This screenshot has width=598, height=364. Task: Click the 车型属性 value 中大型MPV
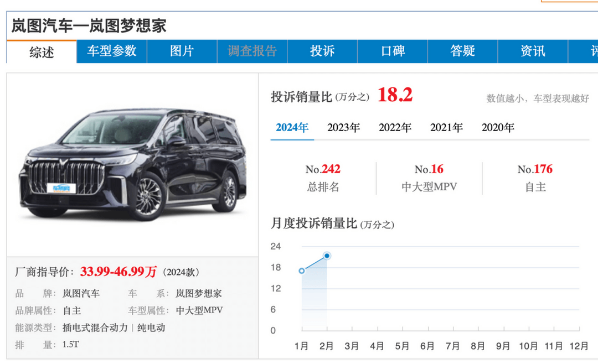[x=199, y=310]
